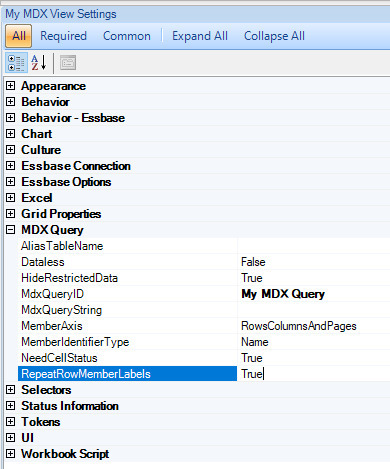390x469 pixels.
Task: Expand the Excel category
Action: pyautogui.click(x=11, y=198)
